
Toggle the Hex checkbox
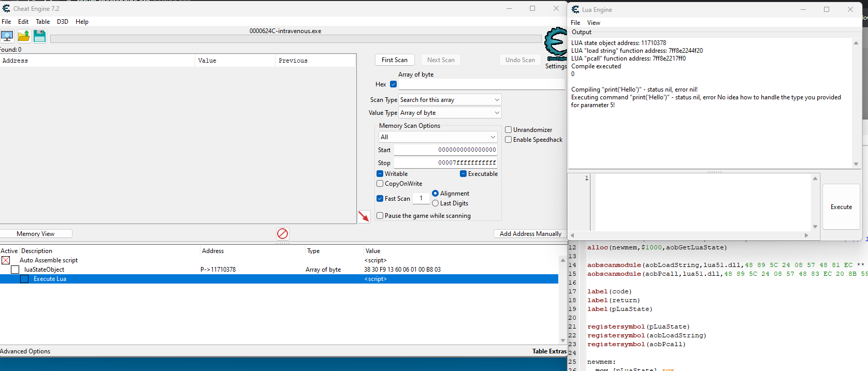pos(393,84)
